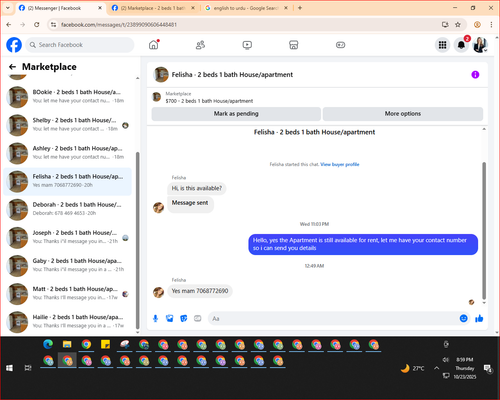Attach a photo file icon
Viewport: 500px width, 400px height.
pos(170,319)
